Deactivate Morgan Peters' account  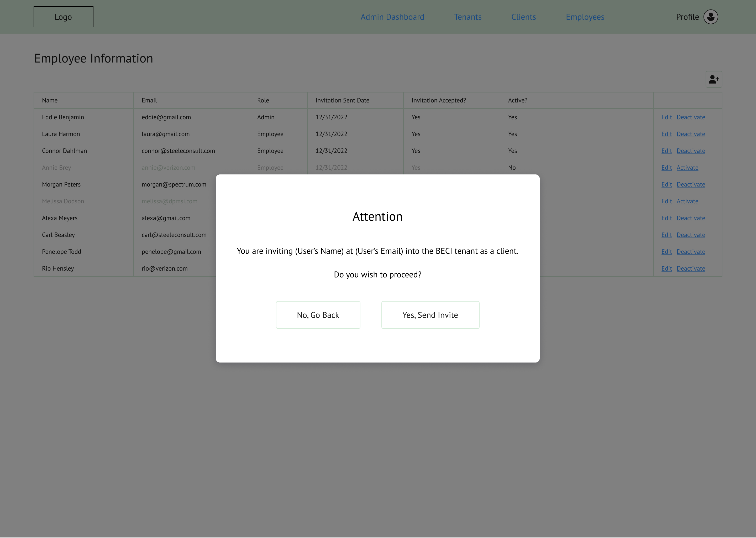(690, 184)
